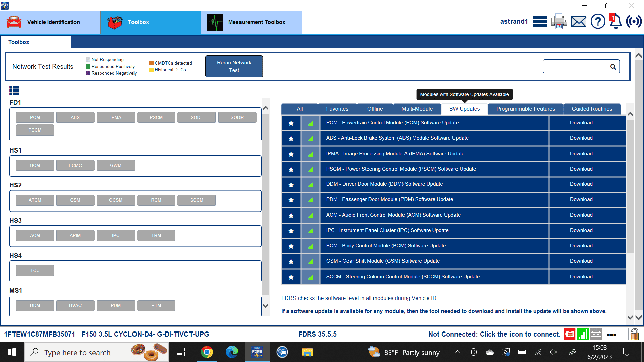The image size is (644, 362).
Task: Switch to the Guided Routines tab
Action: tap(592, 109)
